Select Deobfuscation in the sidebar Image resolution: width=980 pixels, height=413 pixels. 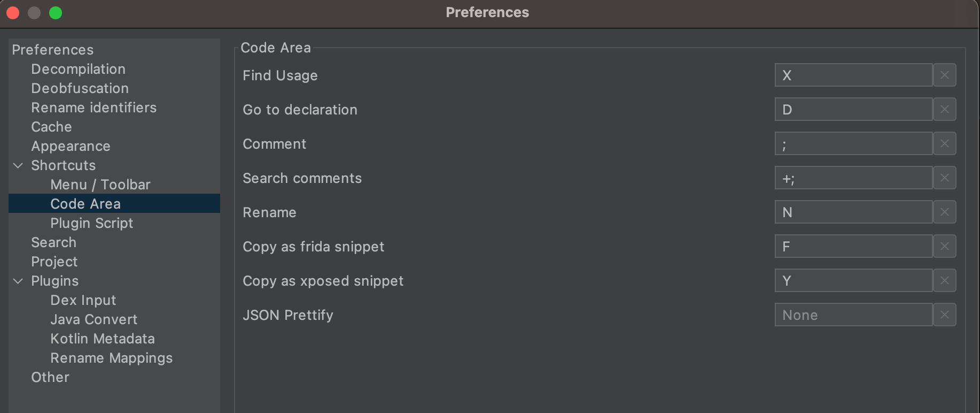tap(80, 88)
